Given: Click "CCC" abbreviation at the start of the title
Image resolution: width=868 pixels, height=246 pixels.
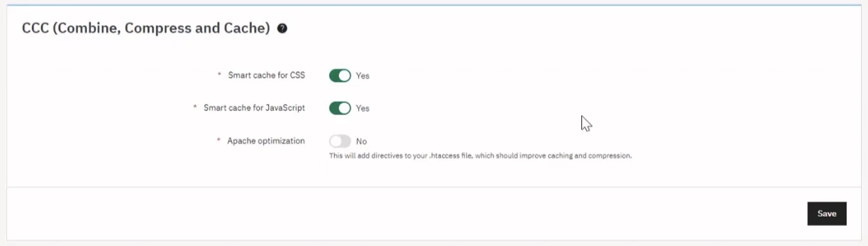Looking at the screenshot, I should coord(35,28).
